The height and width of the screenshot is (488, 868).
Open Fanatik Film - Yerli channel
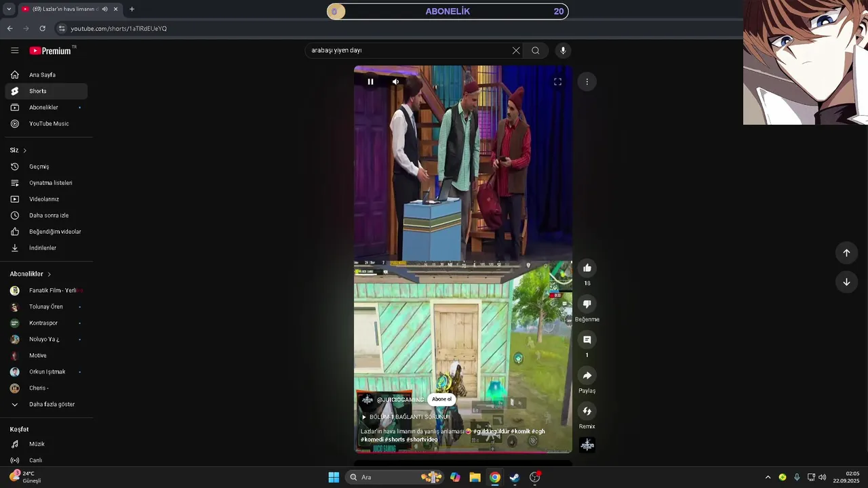[x=46, y=290]
